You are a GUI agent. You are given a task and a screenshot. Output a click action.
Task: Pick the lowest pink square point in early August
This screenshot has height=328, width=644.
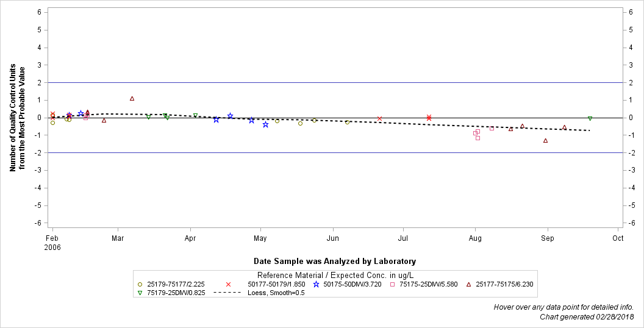pos(478,138)
